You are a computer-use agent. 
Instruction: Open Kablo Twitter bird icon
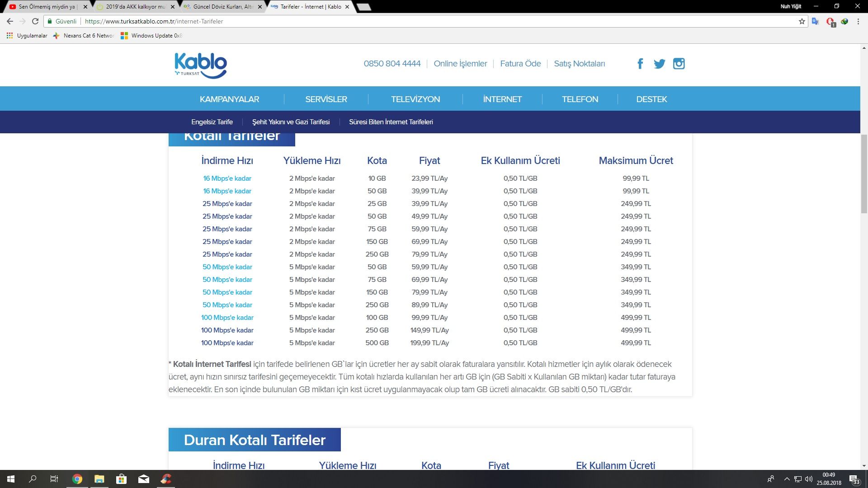pos(659,64)
